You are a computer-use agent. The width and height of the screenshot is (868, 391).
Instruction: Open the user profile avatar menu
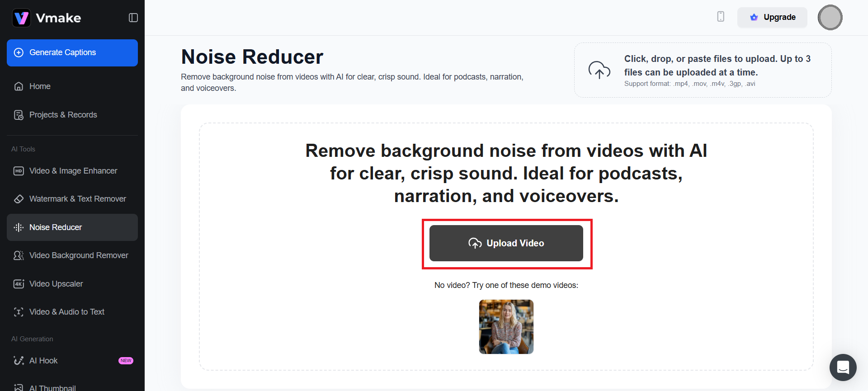830,18
